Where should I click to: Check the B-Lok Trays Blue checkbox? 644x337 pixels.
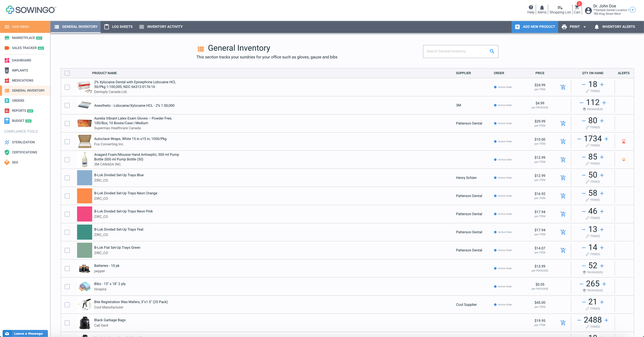67,178
